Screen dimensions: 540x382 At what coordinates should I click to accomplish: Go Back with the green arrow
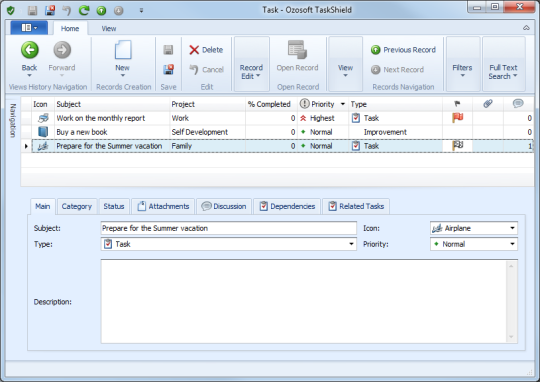point(29,59)
